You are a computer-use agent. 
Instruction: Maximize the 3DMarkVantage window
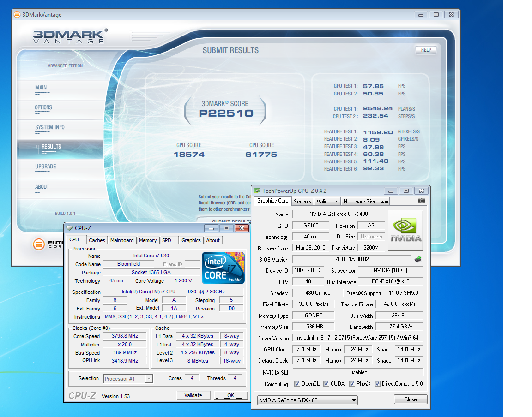click(436, 15)
